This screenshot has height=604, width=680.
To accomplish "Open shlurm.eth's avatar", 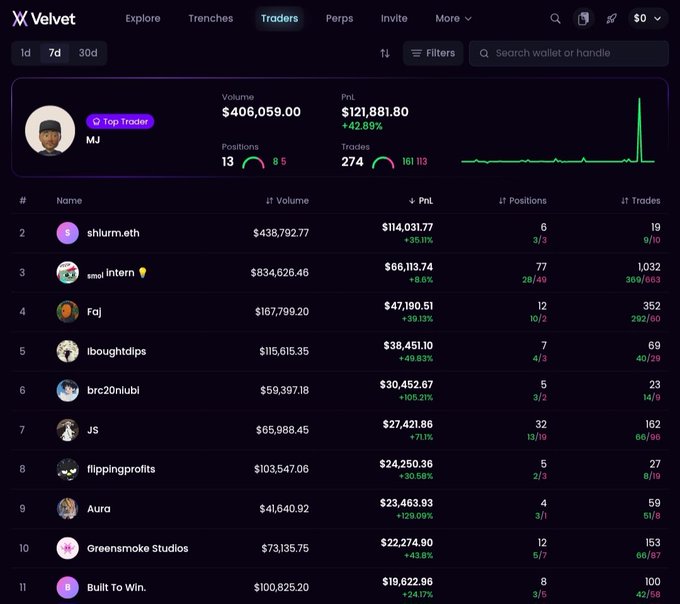I will pyautogui.click(x=68, y=233).
